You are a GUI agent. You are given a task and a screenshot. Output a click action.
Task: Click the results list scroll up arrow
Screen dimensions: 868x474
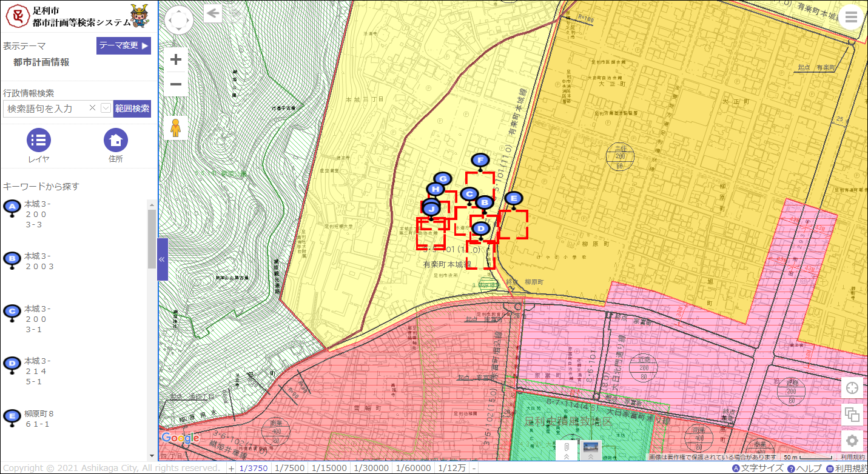click(x=152, y=204)
